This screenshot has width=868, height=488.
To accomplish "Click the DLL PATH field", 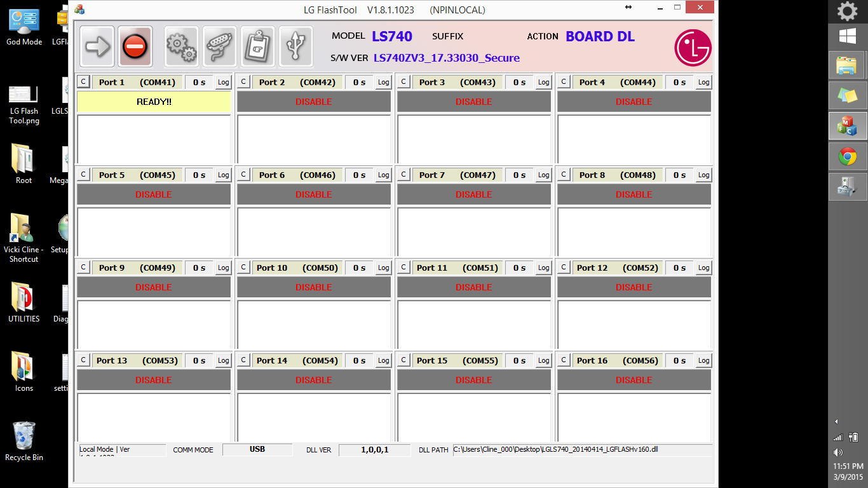I will (x=582, y=450).
